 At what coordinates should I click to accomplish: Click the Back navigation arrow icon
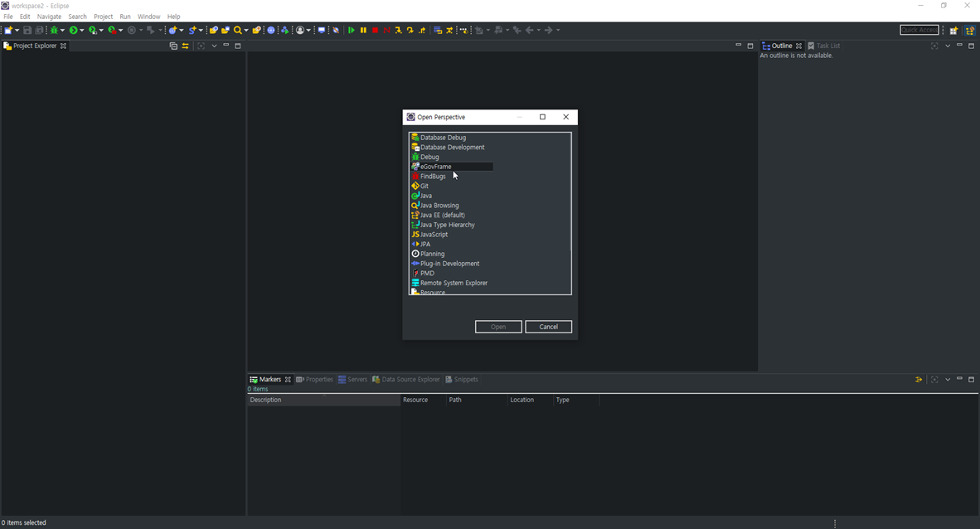click(x=529, y=30)
